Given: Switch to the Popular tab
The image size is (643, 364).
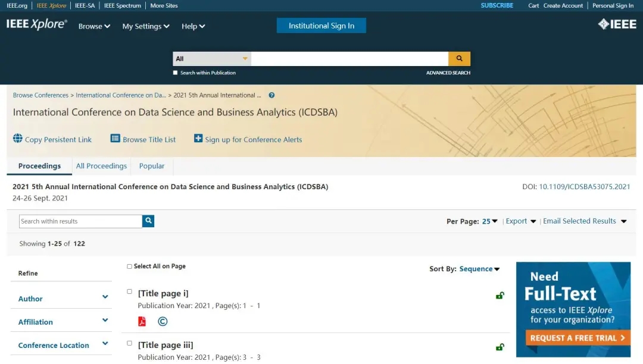Looking at the screenshot, I should pos(152,166).
